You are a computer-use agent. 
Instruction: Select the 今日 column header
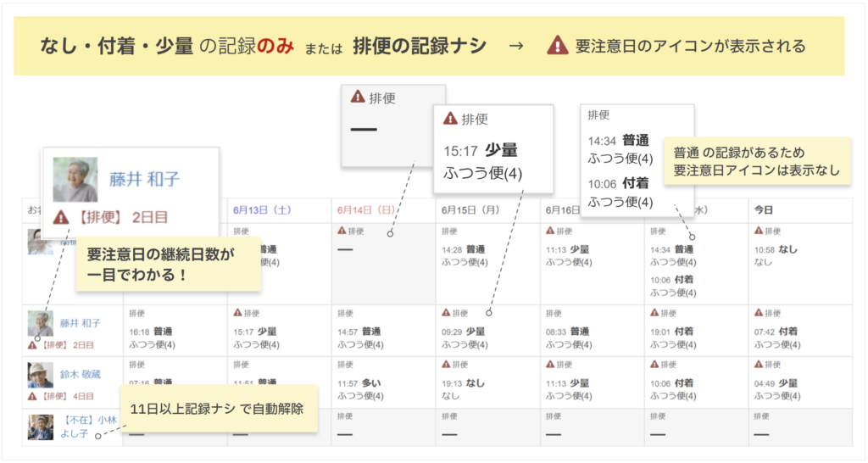[764, 210]
